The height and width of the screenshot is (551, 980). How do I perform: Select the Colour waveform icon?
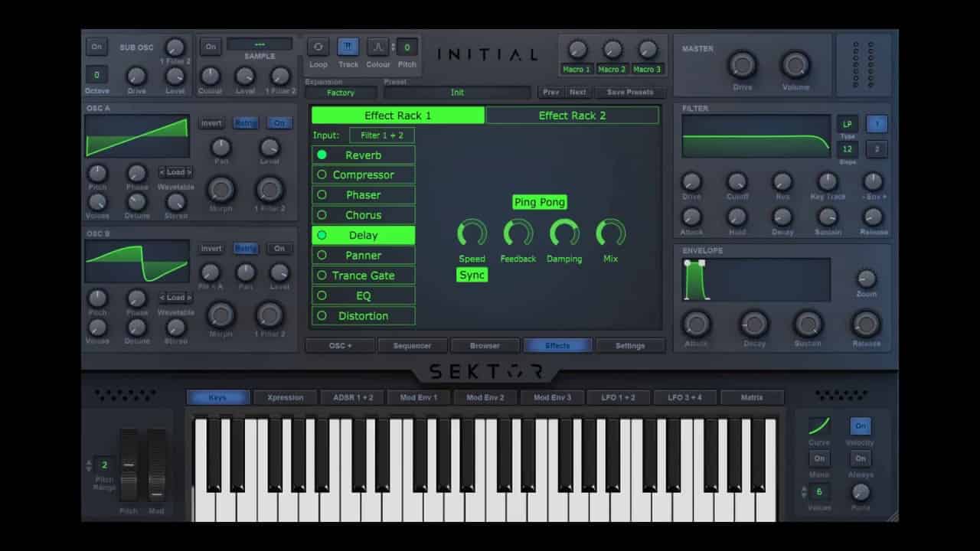[377, 47]
